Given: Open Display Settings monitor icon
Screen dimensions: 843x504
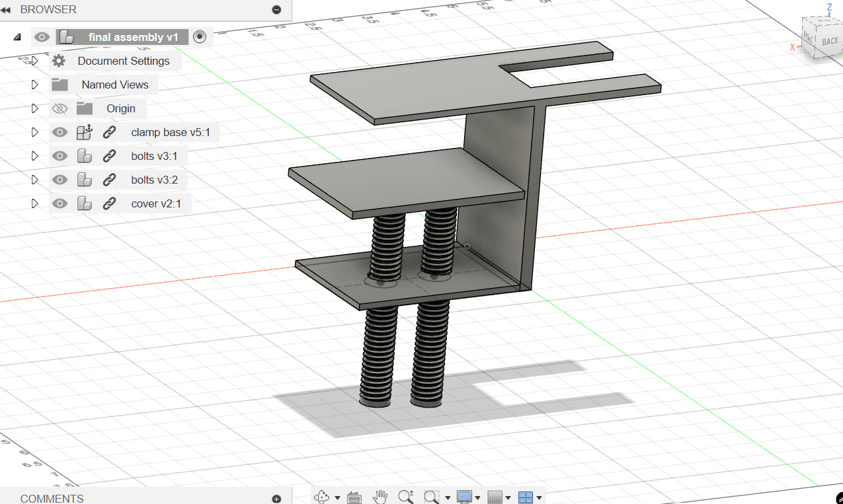Looking at the screenshot, I should coord(464,497).
